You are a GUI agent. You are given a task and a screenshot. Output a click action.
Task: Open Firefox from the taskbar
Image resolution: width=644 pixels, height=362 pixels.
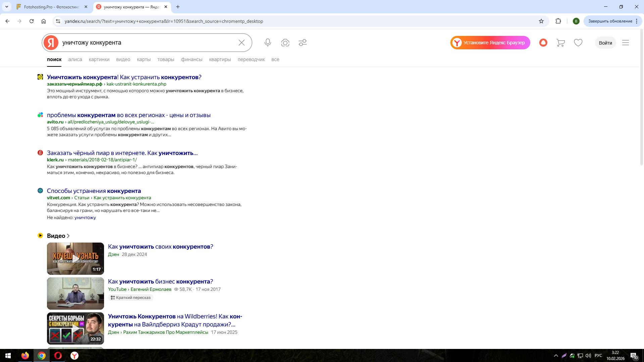tap(25, 356)
